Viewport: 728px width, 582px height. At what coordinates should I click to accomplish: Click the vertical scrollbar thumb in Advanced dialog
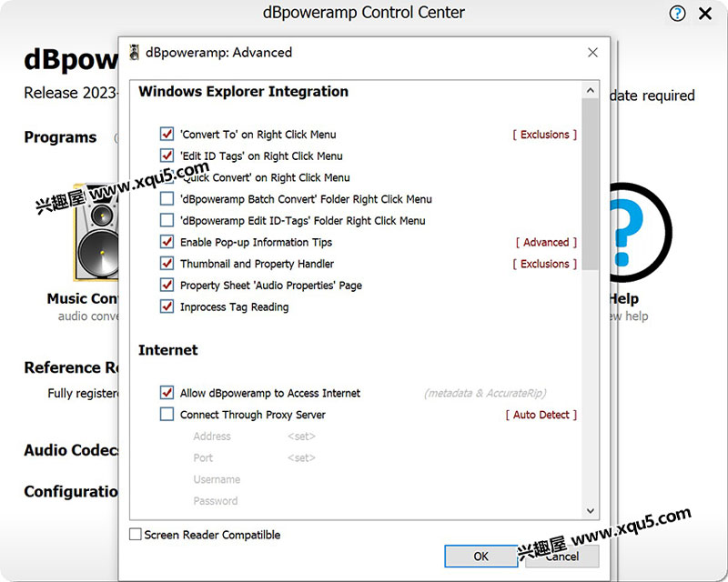tap(590, 184)
